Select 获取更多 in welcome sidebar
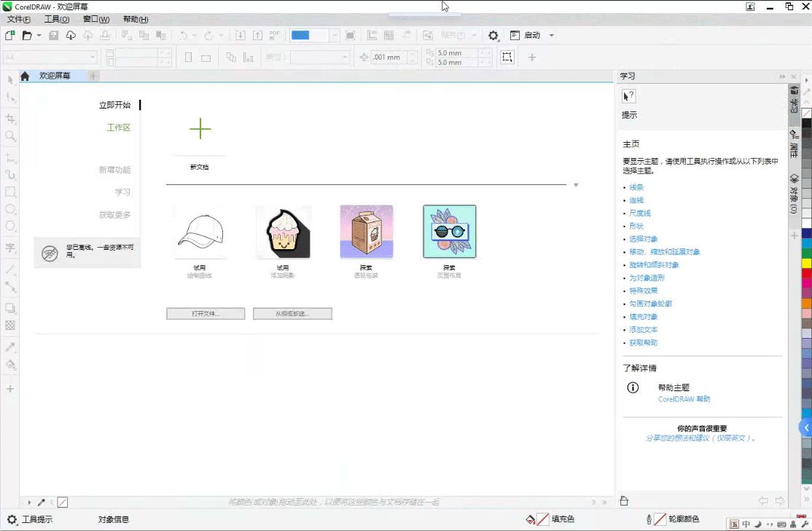 click(x=115, y=215)
